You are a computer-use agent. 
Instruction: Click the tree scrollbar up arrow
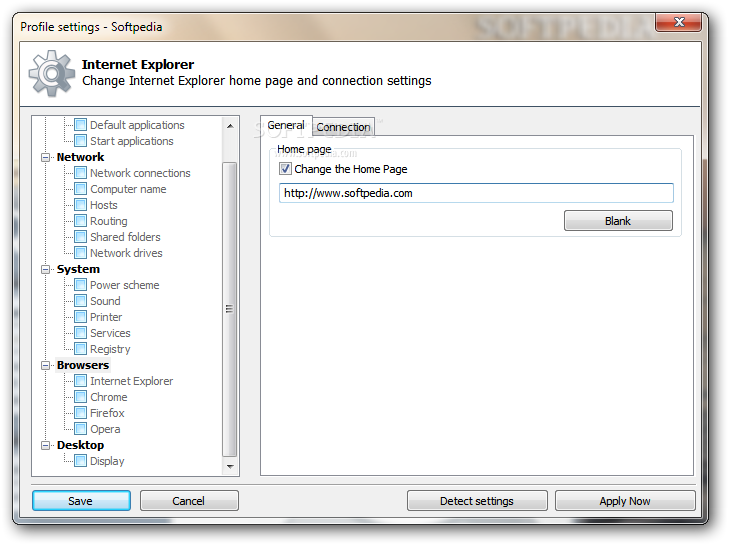(230, 126)
